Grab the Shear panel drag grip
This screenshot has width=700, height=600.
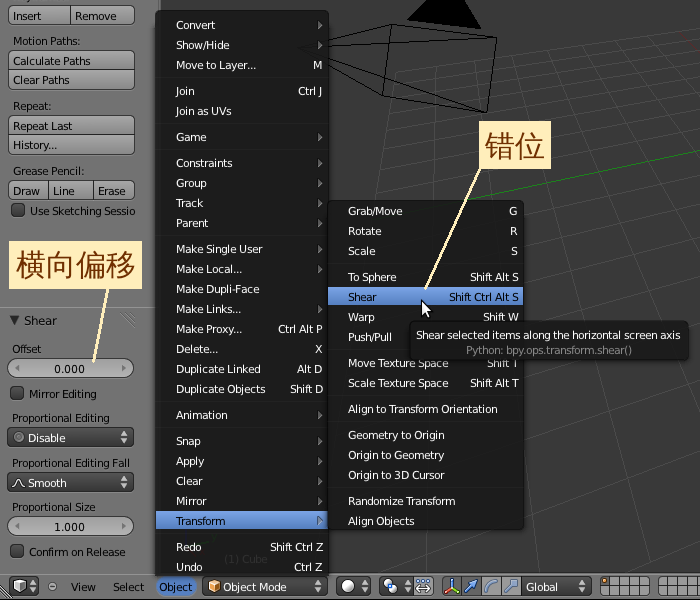click(x=128, y=320)
